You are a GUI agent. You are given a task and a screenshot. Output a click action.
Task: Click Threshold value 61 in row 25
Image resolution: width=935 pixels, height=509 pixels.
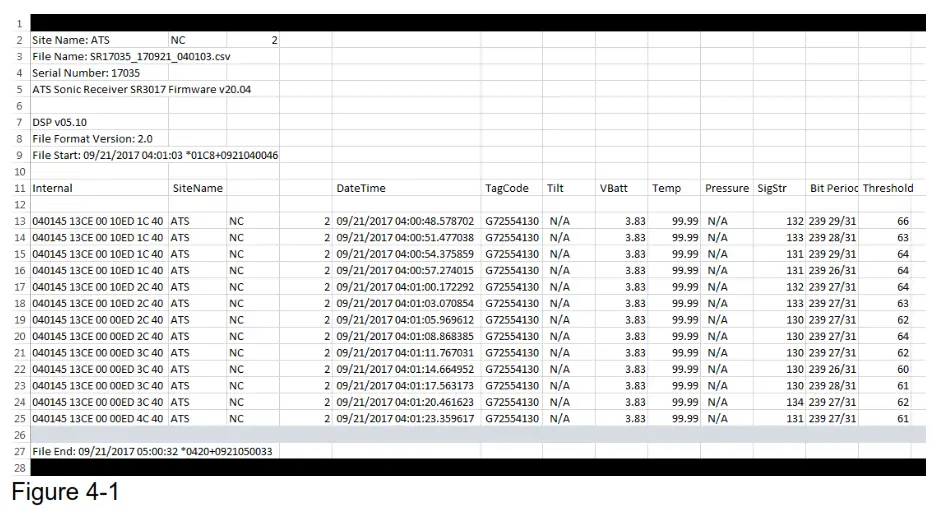(x=885, y=418)
